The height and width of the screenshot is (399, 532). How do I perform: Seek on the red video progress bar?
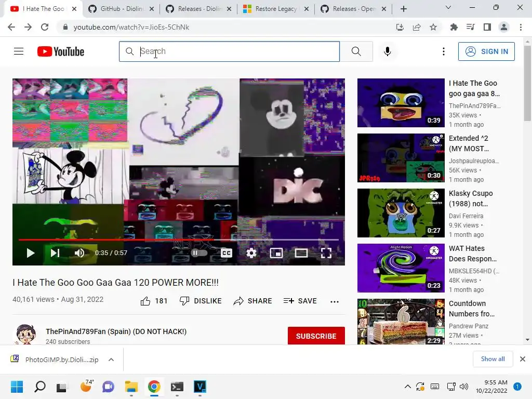coord(179,240)
